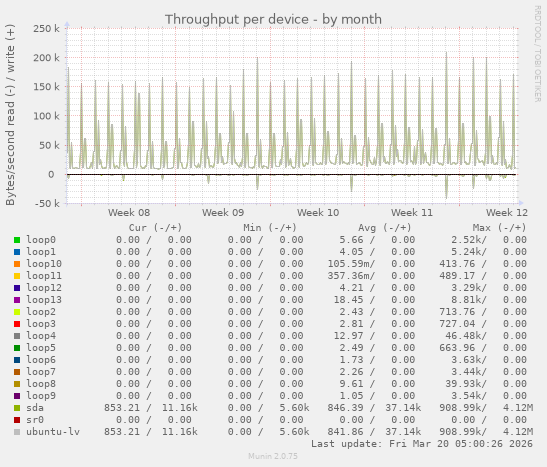Click loop0 avg value '5.66'
Screen dimensions: 547x467
pyautogui.click(x=351, y=240)
